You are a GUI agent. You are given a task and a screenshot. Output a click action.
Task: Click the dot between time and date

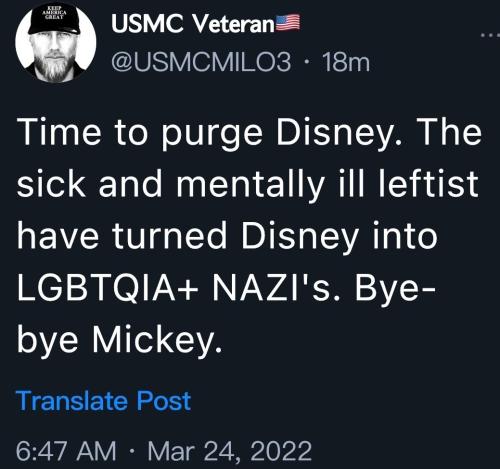click(x=132, y=451)
